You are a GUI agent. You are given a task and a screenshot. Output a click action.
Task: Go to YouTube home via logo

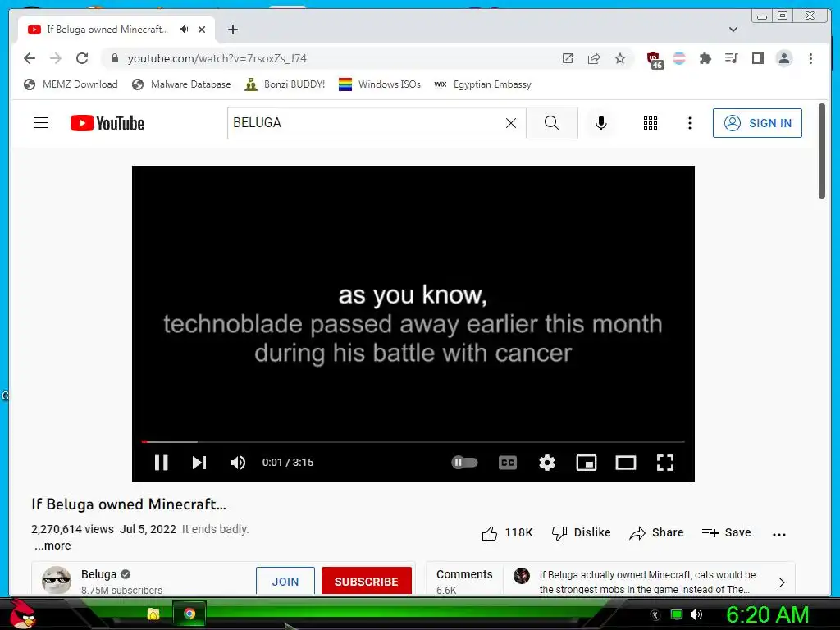(107, 123)
